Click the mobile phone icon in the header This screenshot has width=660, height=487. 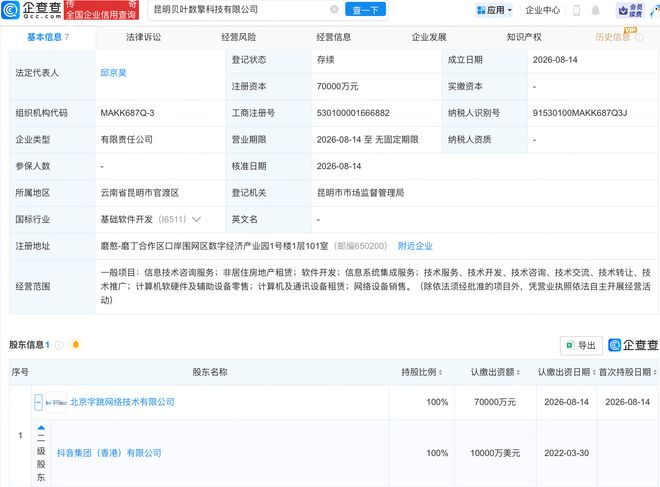click(577, 11)
